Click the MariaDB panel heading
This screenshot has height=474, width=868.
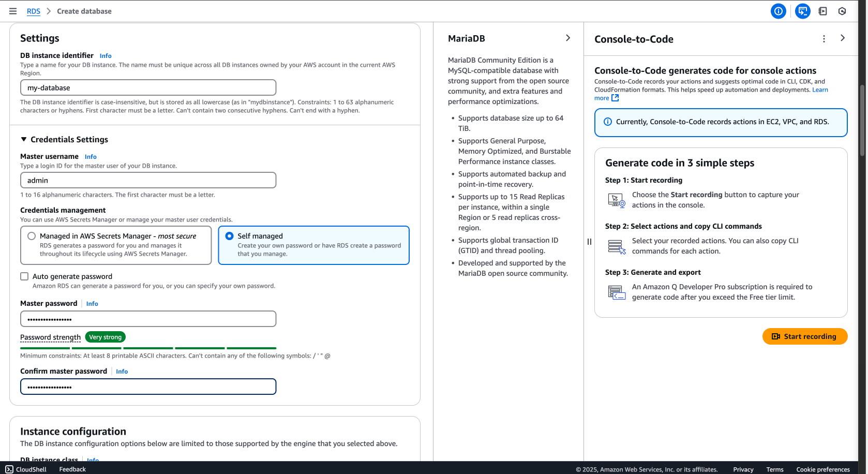467,38
